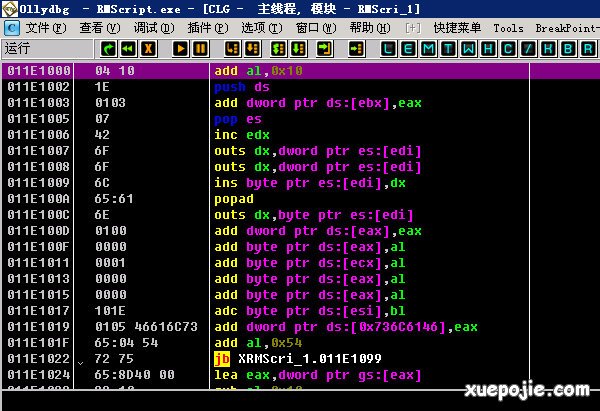Select add byte ptr ds:[ecx],al line
The image size is (600, 411).
[310, 263]
